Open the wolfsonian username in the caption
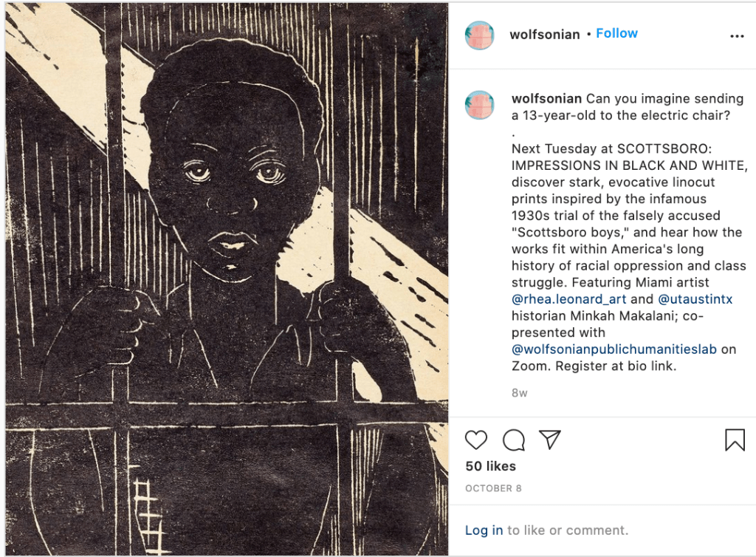756x557 pixels. click(547, 98)
